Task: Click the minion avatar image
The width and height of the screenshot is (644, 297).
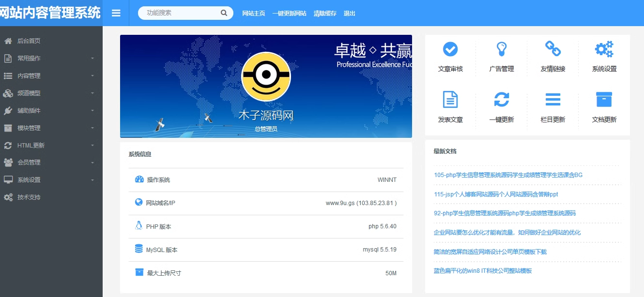Action: coord(266,76)
